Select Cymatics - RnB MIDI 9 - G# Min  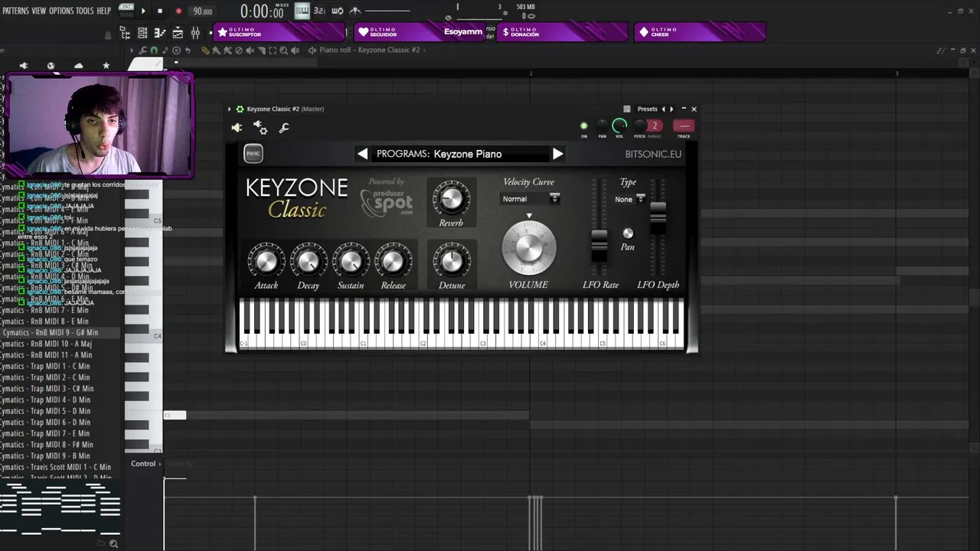(x=60, y=333)
